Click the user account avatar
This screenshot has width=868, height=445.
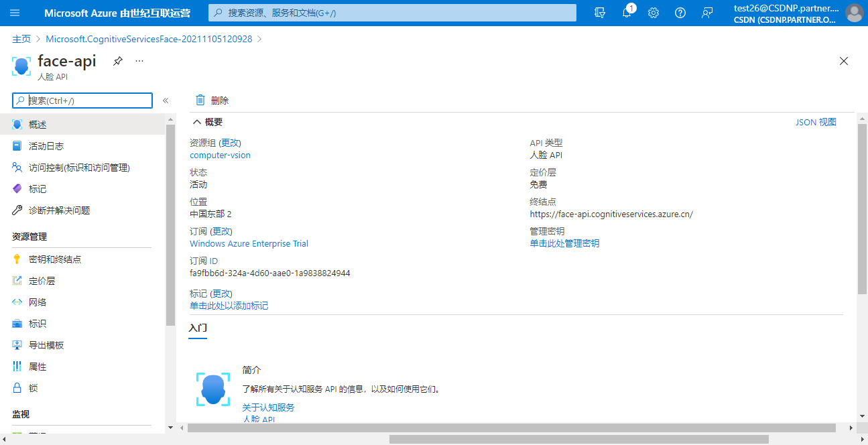(x=854, y=13)
